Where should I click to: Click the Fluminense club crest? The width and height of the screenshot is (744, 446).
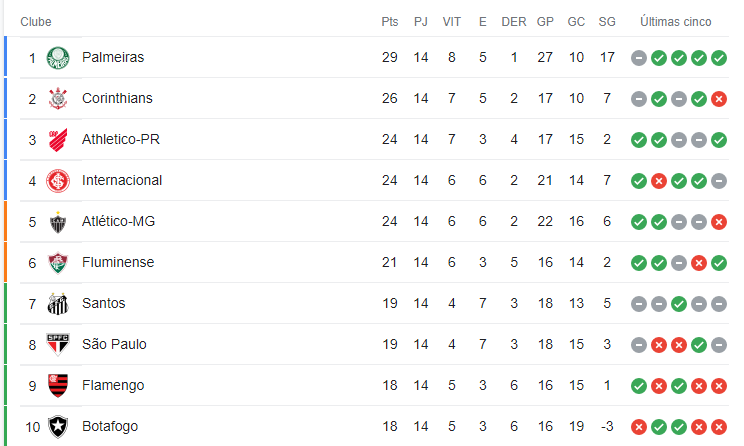(58, 263)
